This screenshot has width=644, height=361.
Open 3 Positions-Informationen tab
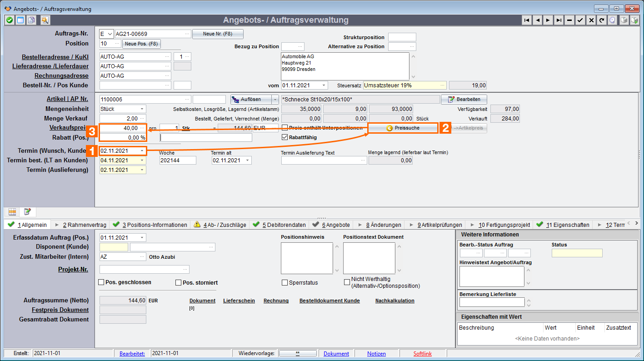[150, 225]
